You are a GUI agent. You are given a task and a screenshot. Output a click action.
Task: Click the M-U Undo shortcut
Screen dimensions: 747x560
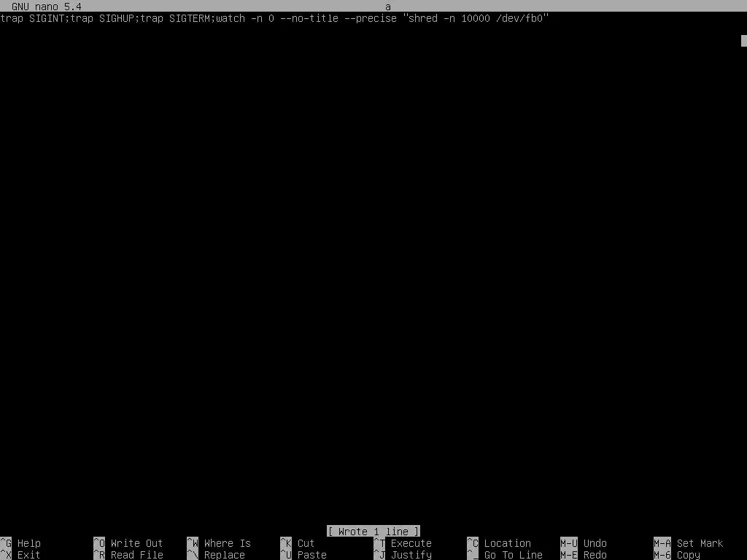584,542
